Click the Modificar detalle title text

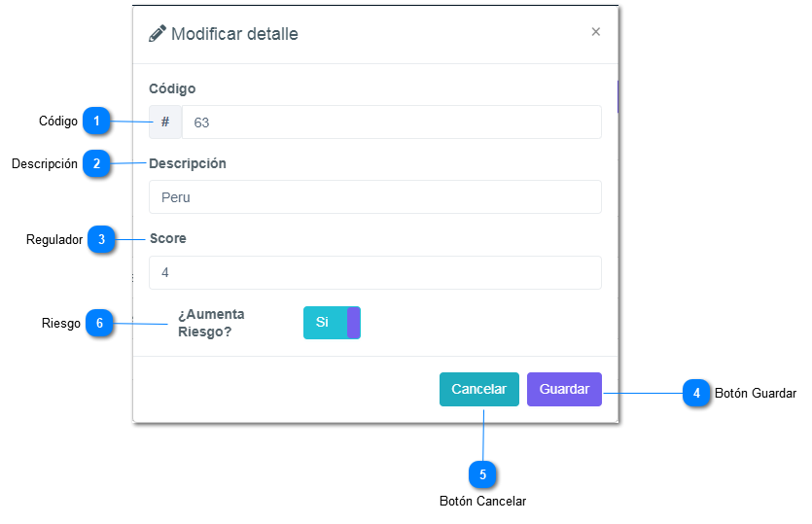point(234,34)
